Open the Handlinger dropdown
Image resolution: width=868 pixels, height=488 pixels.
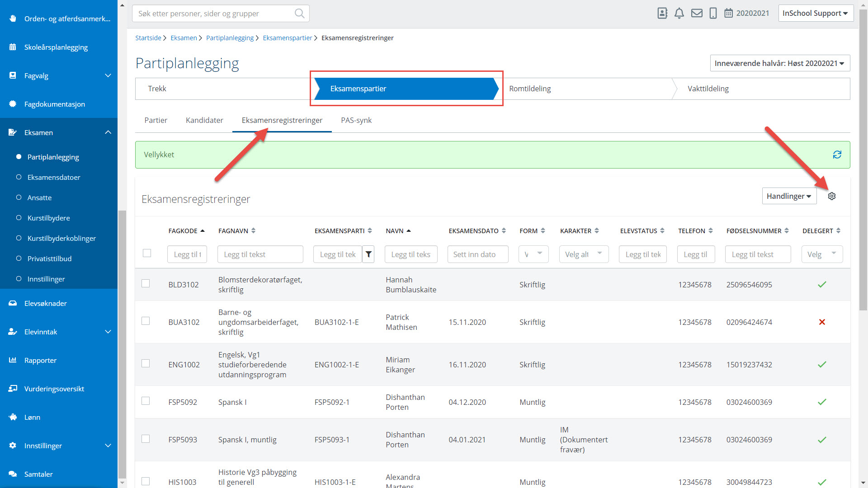(789, 196)
